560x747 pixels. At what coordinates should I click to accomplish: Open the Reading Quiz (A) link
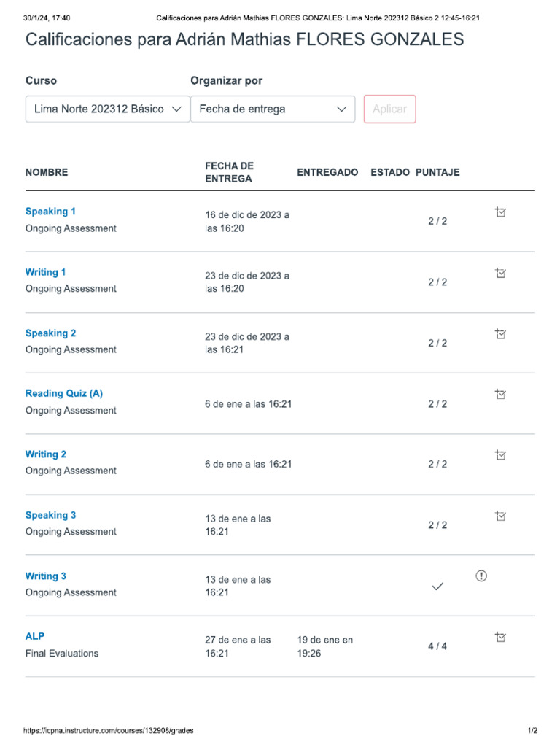click(x=64, y=393)
